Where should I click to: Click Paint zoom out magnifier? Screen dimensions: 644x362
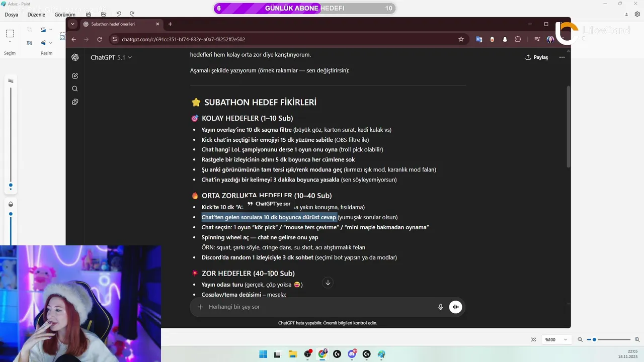click(x=580, y=340)
